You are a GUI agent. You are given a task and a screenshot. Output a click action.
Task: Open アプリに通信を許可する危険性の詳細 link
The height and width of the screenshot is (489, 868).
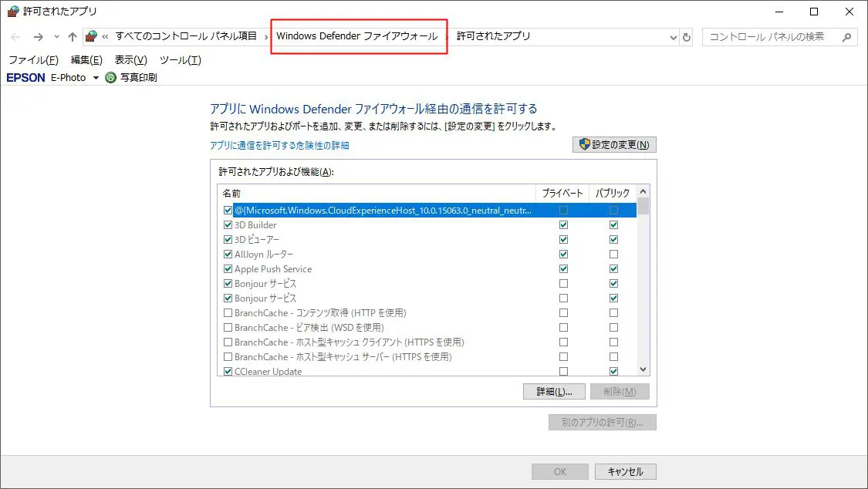[279, 145]
